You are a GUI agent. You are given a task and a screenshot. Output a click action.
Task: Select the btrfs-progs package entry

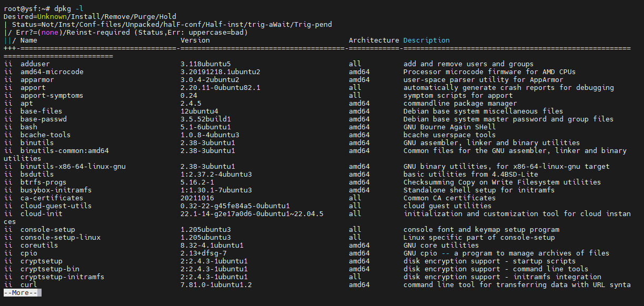41,182
